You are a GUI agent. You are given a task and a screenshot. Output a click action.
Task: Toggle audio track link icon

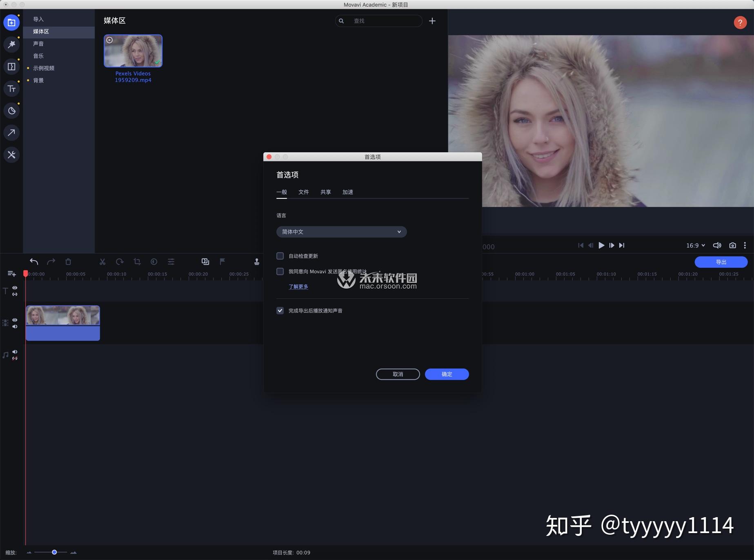(15, 358)
